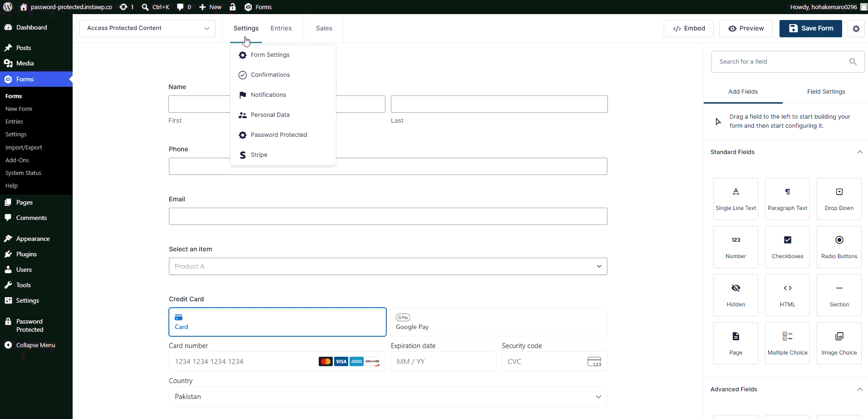Open editor preferences gear icon
The image size is (868, 419).
[856, 28]
